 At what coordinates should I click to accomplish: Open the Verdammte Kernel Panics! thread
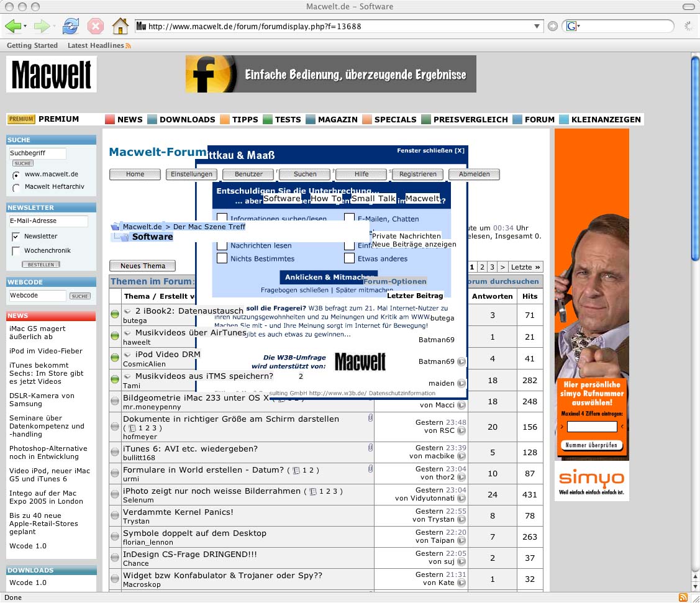tap(178, 512)
